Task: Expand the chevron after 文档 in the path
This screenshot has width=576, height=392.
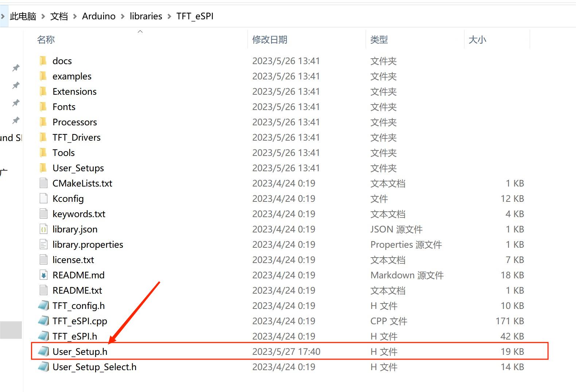Action: point(75,16)
